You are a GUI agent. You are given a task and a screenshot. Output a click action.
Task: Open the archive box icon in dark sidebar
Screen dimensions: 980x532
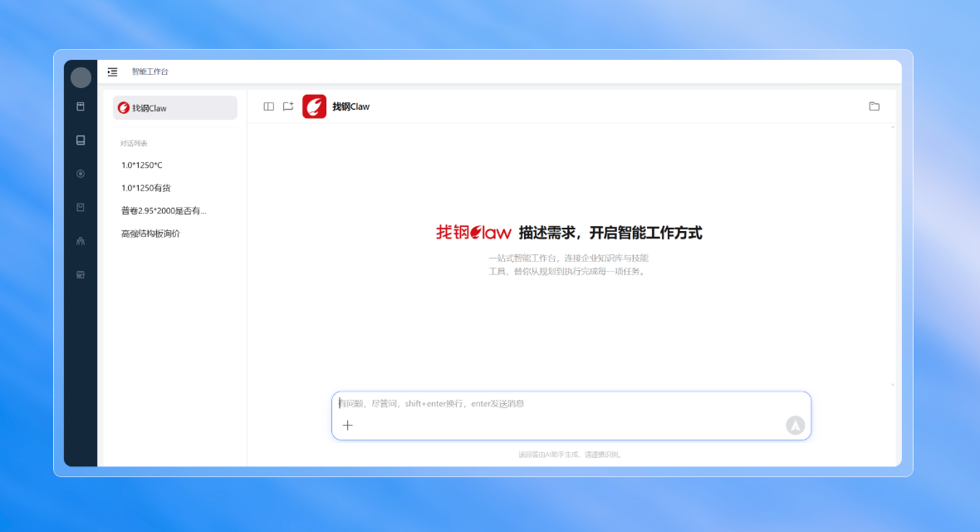click(81, 106)
